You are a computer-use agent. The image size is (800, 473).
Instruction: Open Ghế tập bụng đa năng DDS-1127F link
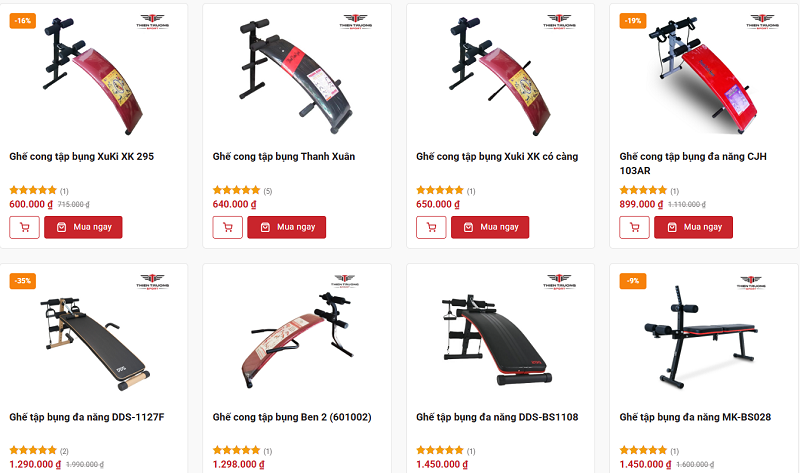coord(87,417)
